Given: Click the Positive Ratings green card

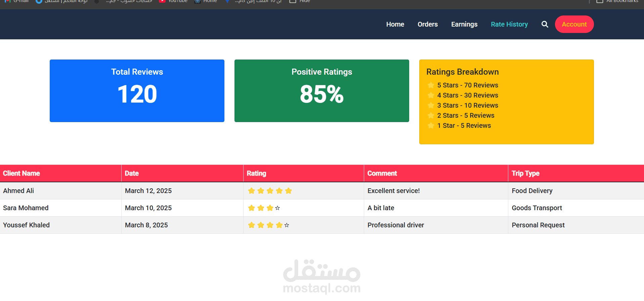Looking at the screenshot, I should [x=322, y=91].
